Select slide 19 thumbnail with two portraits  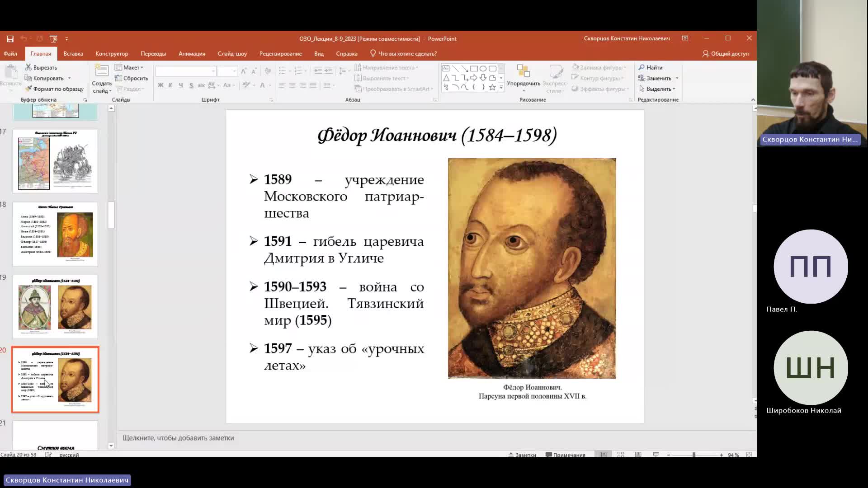(55, 307)
